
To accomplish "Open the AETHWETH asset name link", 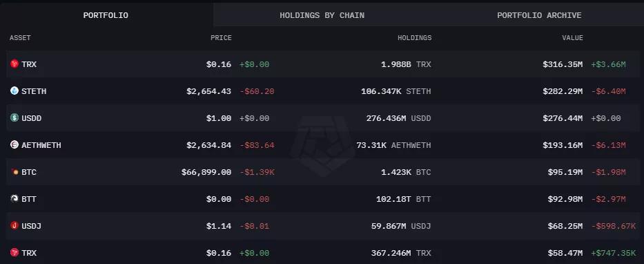I will point(41,145).
